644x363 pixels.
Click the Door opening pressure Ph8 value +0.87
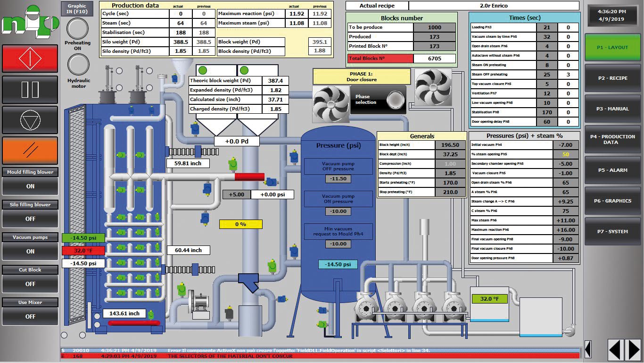point(566,258)
